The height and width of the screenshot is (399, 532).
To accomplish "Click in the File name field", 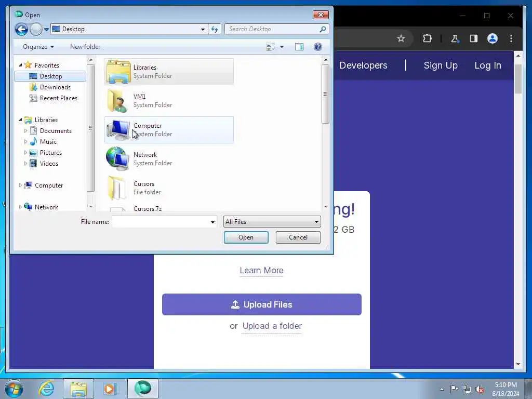I will (160, 222).
